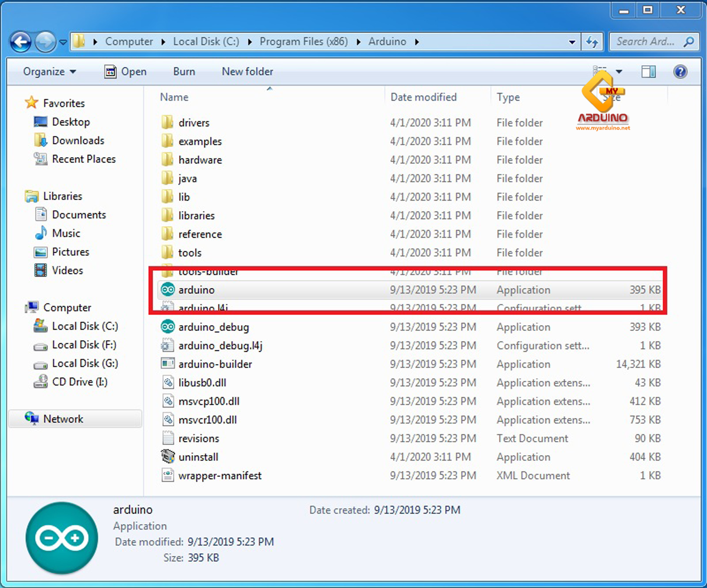Image resolution: width=707 pixels, height=588 pixels.
Task: Open the address bar history dropdown
Action: tap(572, 42)
